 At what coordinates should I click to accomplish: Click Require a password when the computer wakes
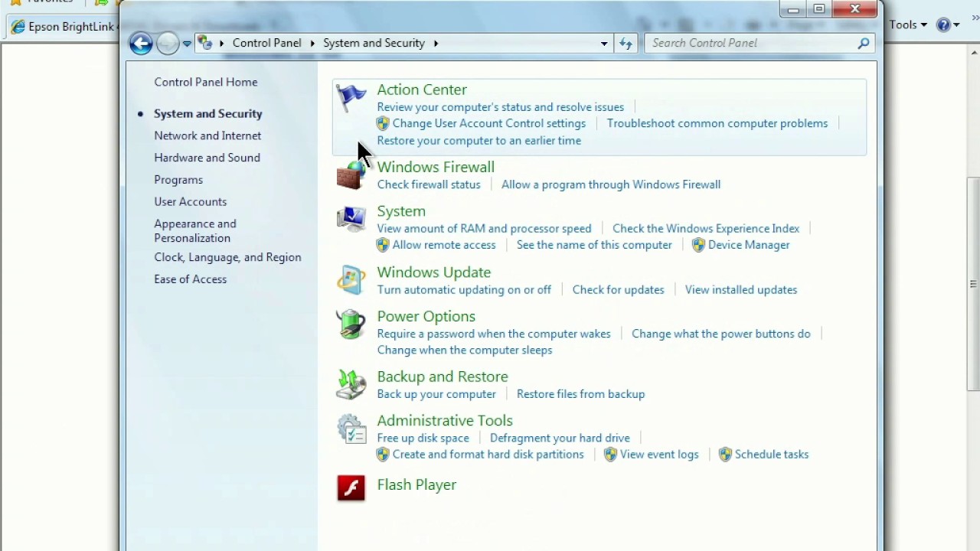[494, 334]
